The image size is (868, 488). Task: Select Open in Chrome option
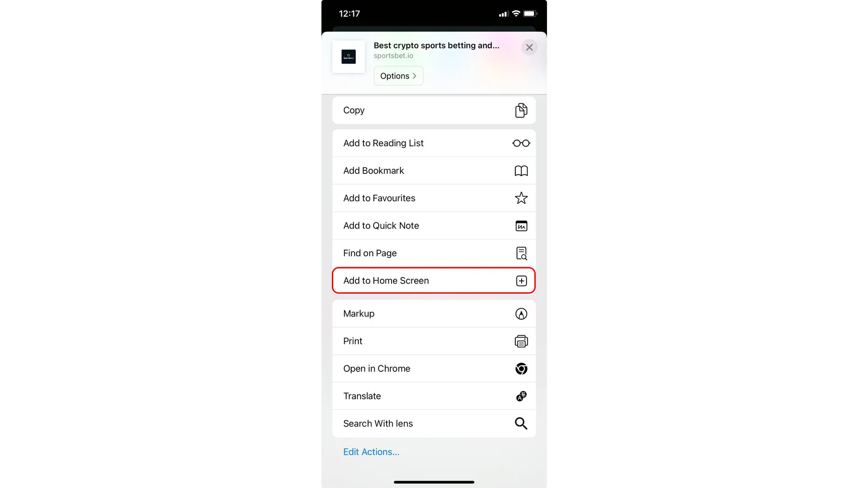pos(434,368)
